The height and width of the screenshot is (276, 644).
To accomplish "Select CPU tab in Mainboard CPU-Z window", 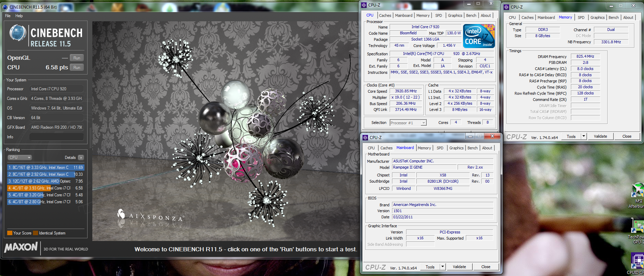I will tap(371, 148).
